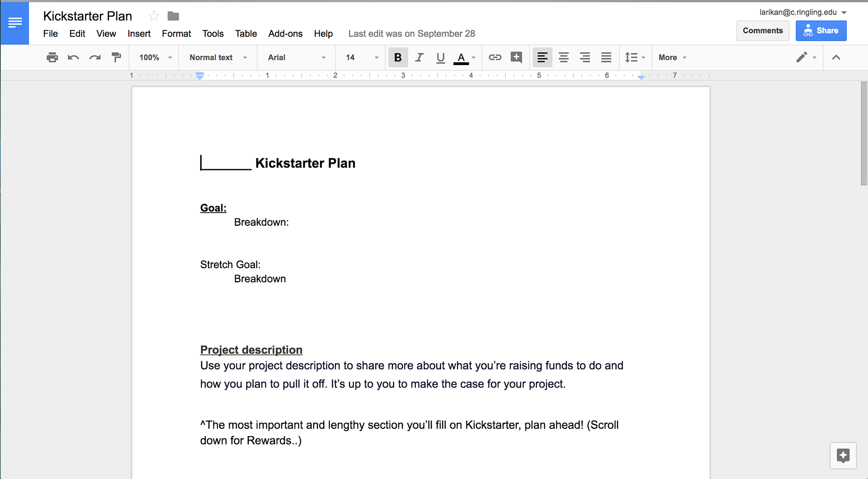
Task: Toggle Italic formatting
Action: (x=419, y=57)
